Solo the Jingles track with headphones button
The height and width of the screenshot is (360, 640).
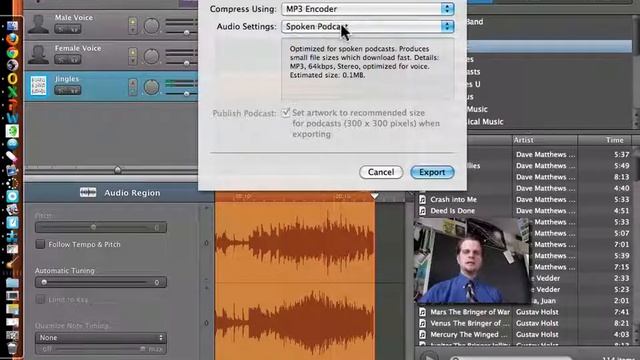pos(74,91)
